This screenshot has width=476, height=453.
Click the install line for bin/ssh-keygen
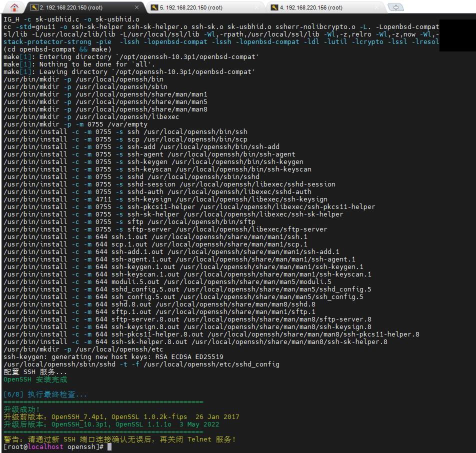coord(153,162)
